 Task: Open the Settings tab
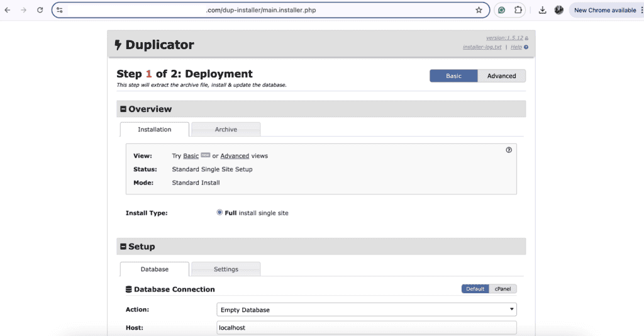[x=226, y=269]
